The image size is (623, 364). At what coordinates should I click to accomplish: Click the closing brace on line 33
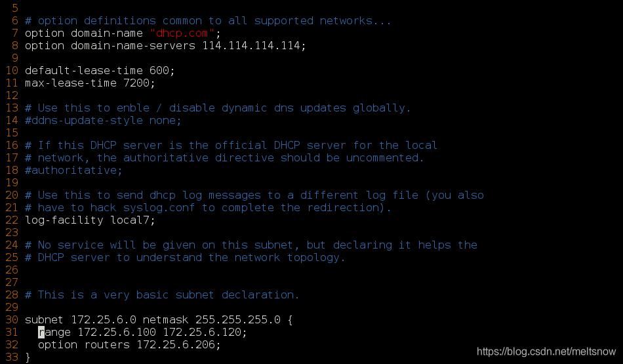(x=28, y=357)
